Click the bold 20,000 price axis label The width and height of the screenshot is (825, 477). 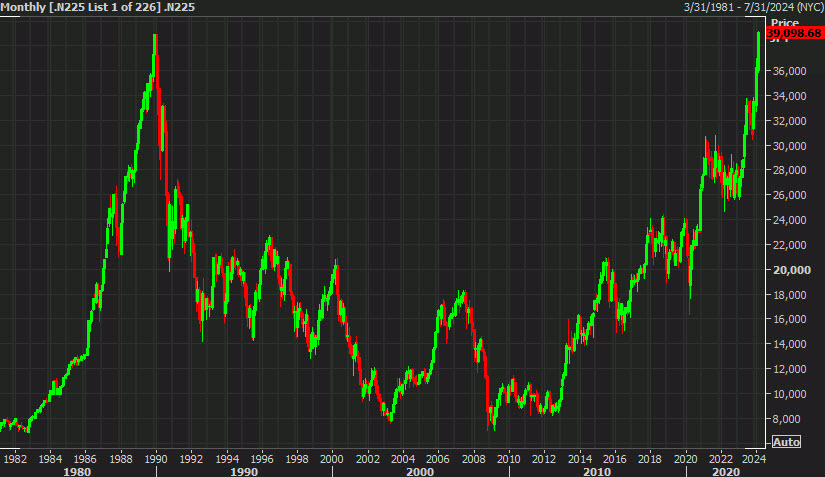[792, 270]
